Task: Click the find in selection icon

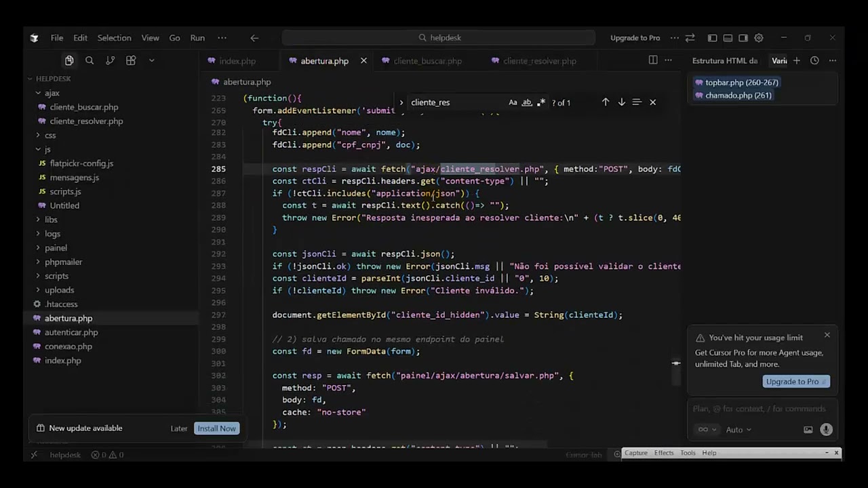Action: (x=637, y=102)
